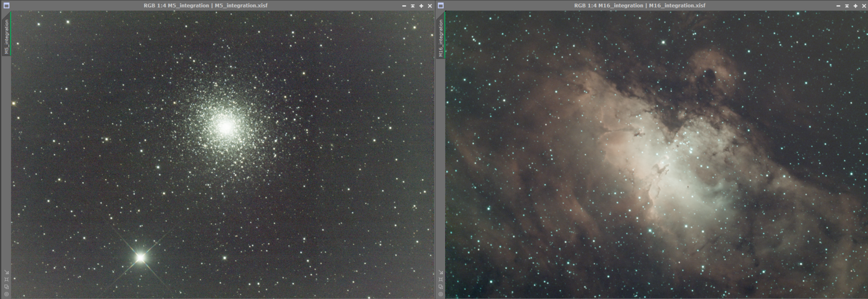Click the M16_integration.xisf title bar text

tap(639, 5)
